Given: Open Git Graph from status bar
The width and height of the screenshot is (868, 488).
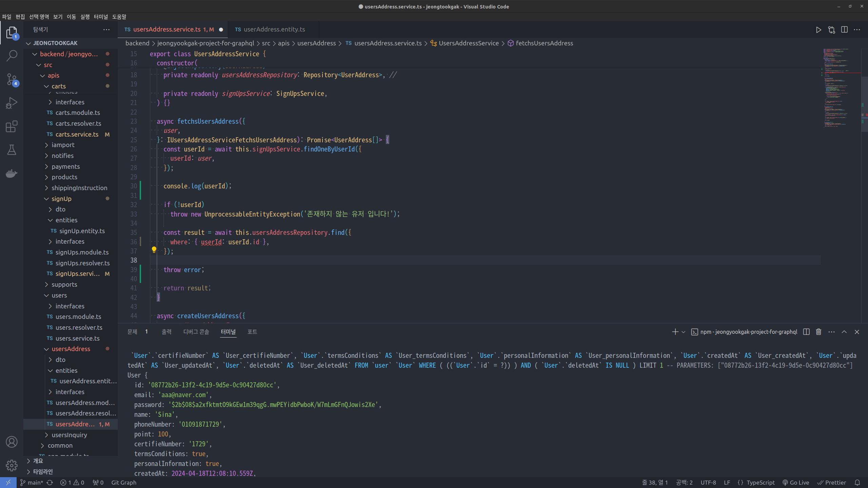Looking at the screenshot, I should tap(124, 483).
